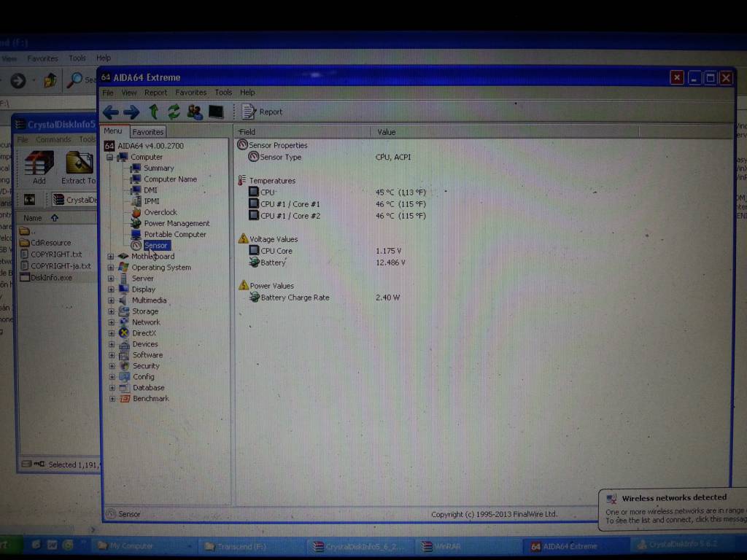Expand the Server node
The image size is (747, 560).
pyautogui.click(x=111, y=279)
